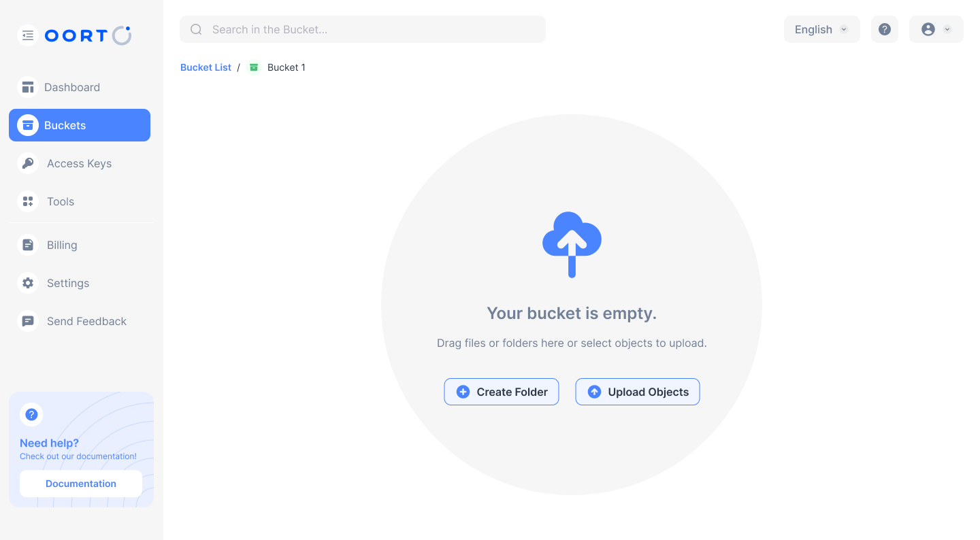The width and height of the screenshot is (980, 540).
Task: Select Buckets in the sidebar
Action: coord(80,125)
